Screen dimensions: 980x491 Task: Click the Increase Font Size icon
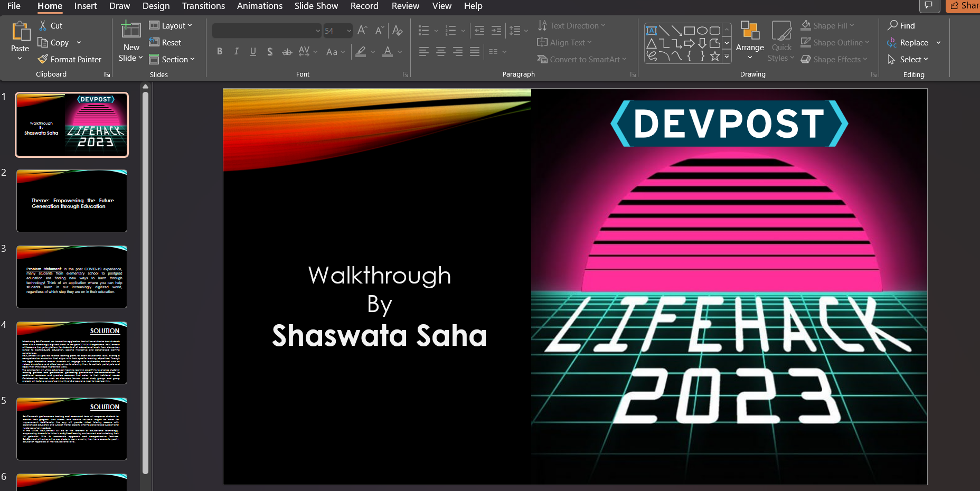pos(362,30)
